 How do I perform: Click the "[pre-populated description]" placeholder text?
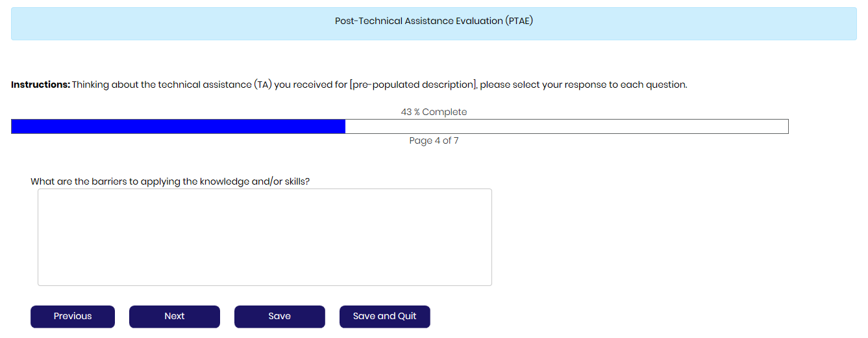click(413, 85)
